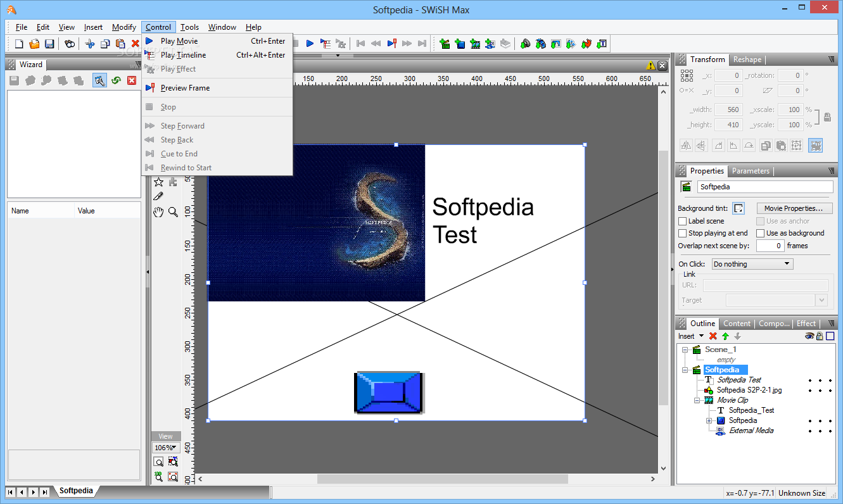Click the anchor point grid icon in Transform
Viewport: 843px width, 504px height.
[x=687, y=75]
